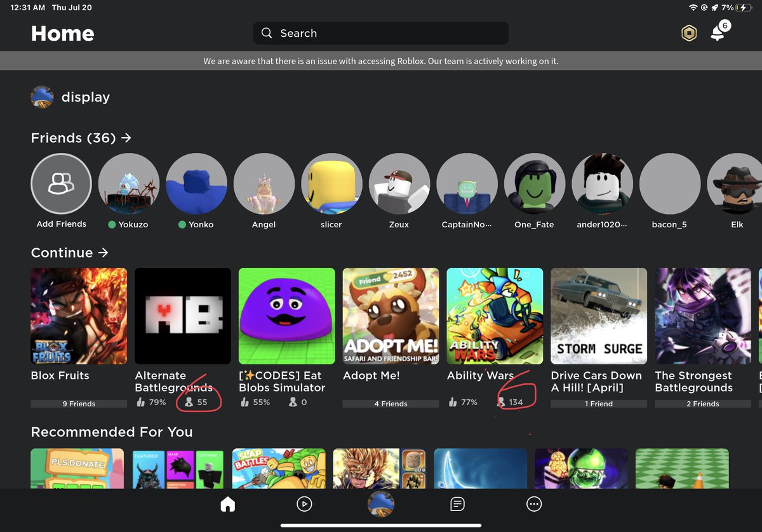
Task: Tap the Wi-Fi icon in status bar
Action: click(x=693, y=8)
